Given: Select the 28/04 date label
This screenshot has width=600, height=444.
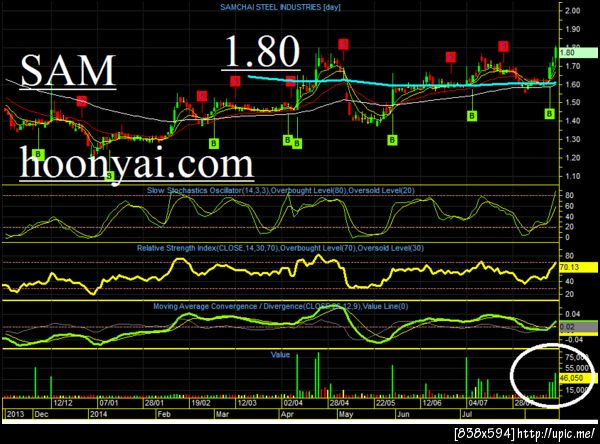Looking at the screenshot, I should (x=339, y=403).
